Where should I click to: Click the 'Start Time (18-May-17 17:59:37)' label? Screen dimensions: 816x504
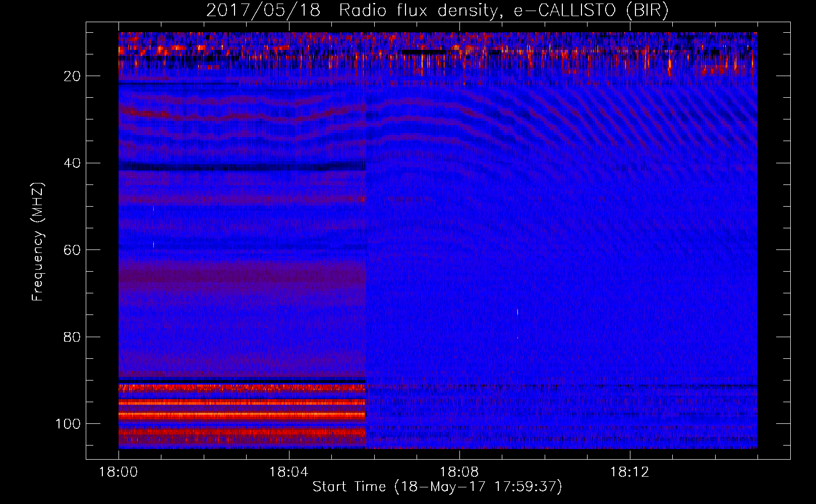coord(437,487)
